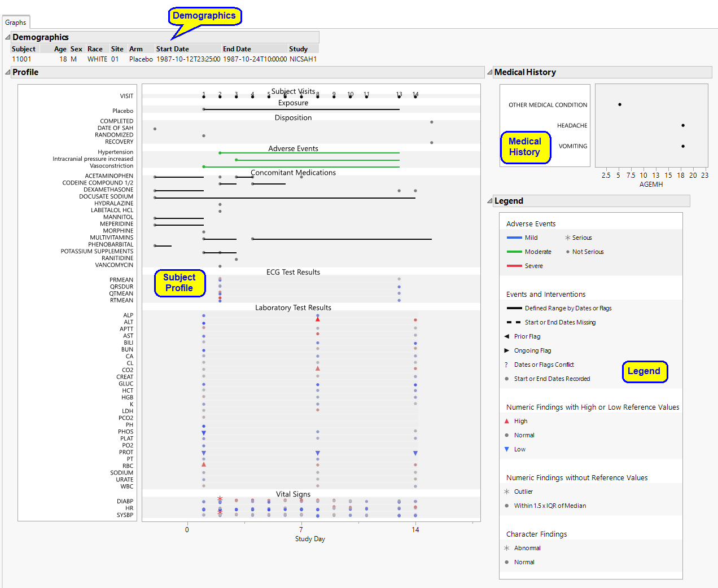The width and height of the screenshot is (718, 588).
Task: Select subject ID 11001 cell
Action: tap(22, 59)
